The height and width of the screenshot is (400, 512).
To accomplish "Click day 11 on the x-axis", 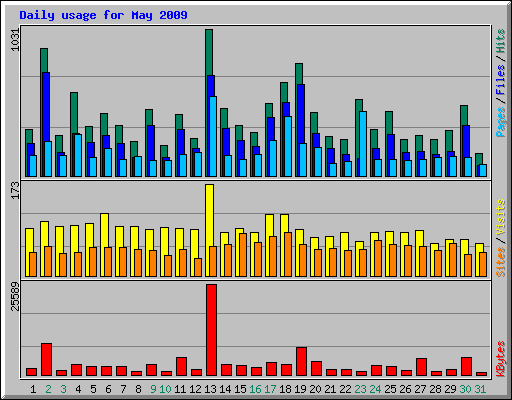I will tap(180, 389).
